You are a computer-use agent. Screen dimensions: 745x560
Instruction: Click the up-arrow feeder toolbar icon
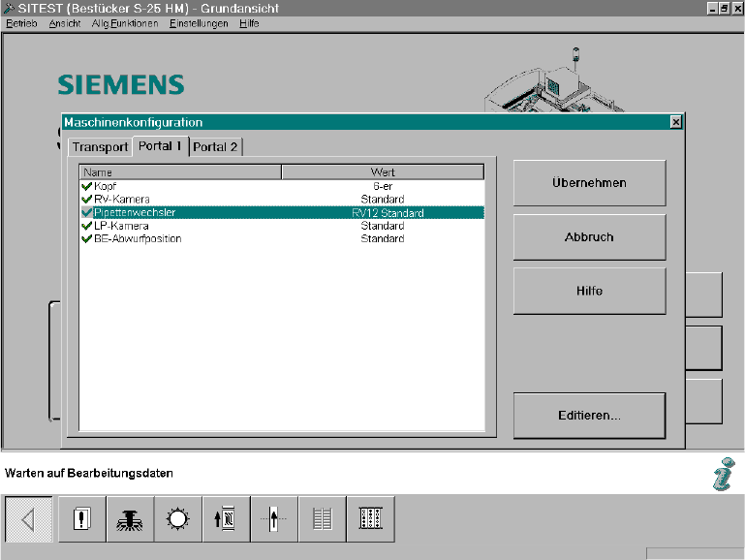226,519
